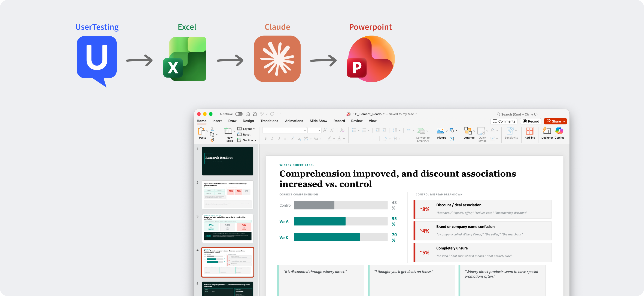Viewport: 644px width, 296px height.
Task: Click the Save floppy disk icon
Action: pos(255,114)
